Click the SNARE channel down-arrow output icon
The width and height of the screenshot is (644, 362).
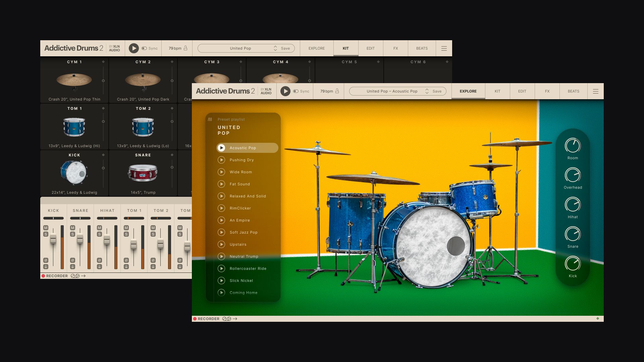pyautogui.click(x=72, y=267)
